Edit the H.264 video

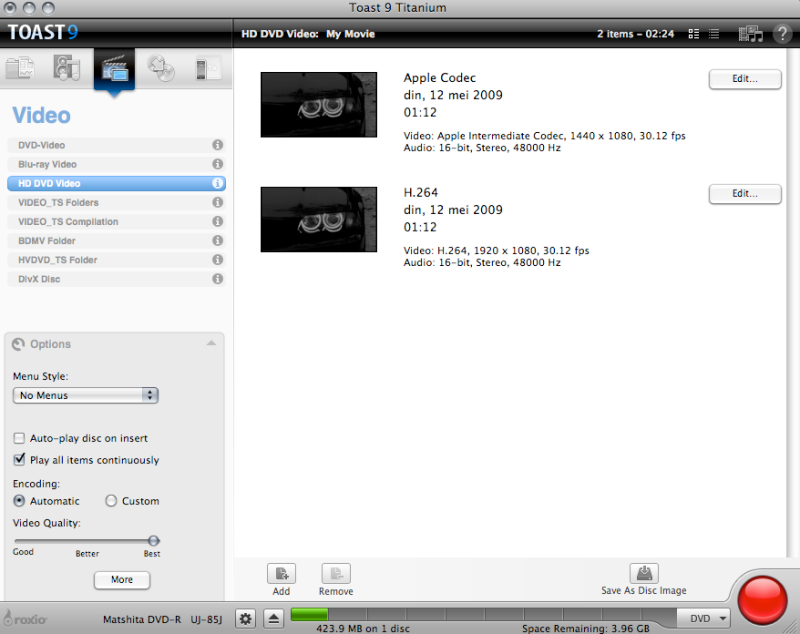coord(745,194)
